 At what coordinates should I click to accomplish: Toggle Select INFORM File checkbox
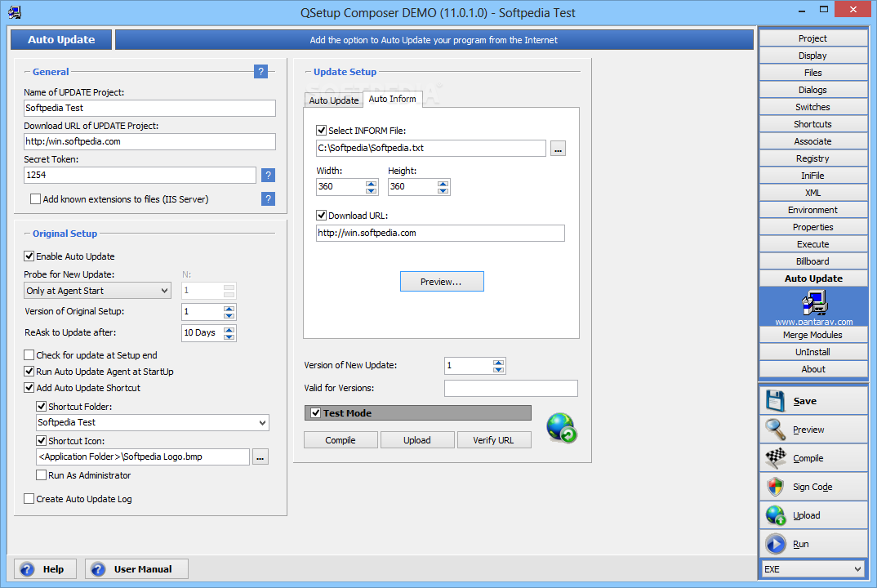point(321,131)
